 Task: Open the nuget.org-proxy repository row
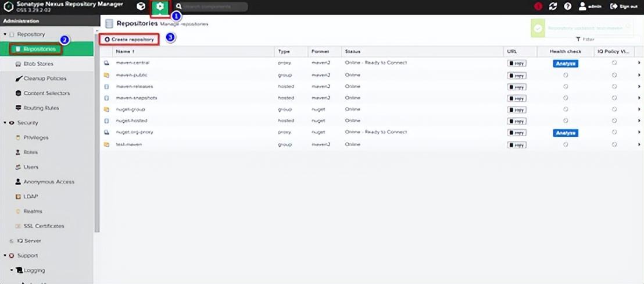(372, 132)
